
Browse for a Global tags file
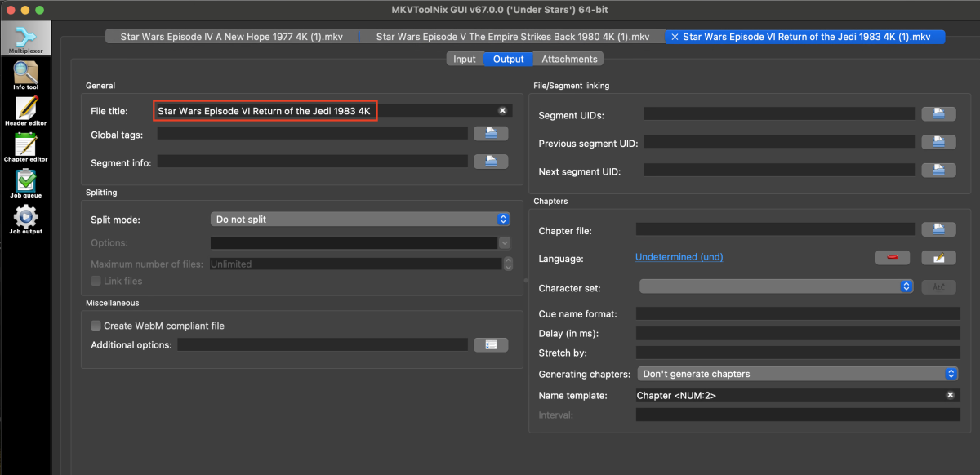pyautogui.click(x=491, y=133)
